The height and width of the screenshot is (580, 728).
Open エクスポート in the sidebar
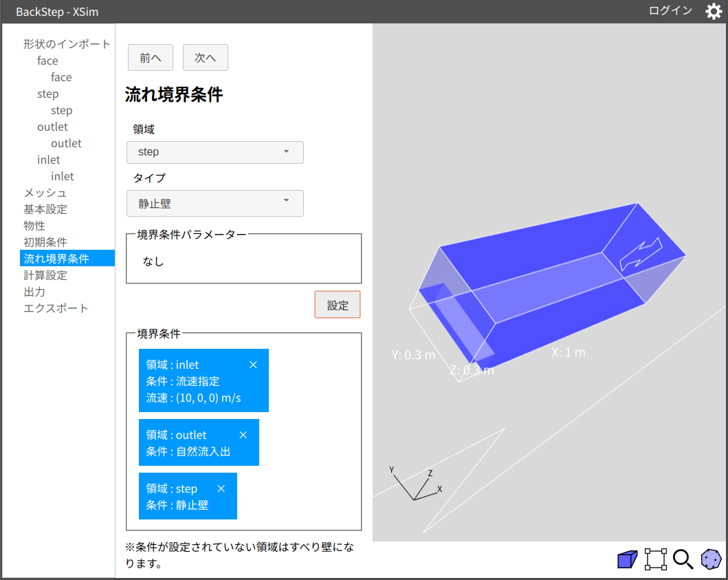pyautogui.click(x=56, y=308)
